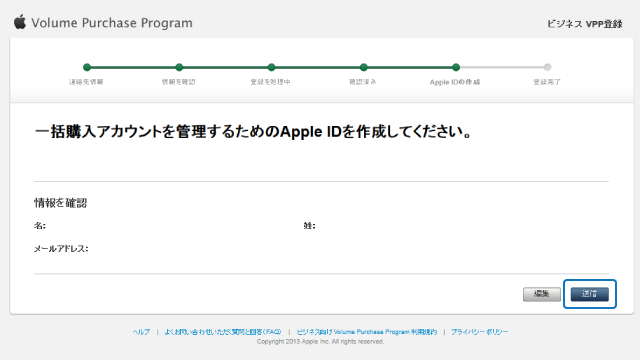The image size is (640, 360).
Task: Click the 'ビジネス VPP登録' header text
Action: pyautogui.click(x=584, y=24)
